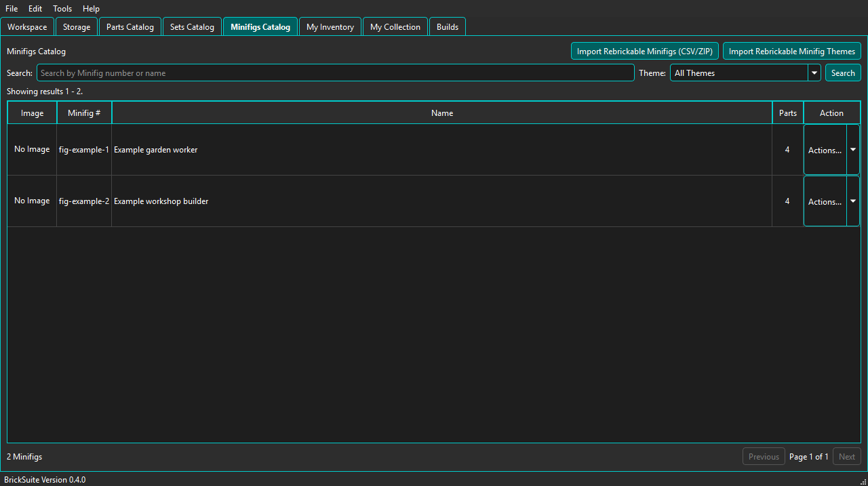Expand Actions dropdown arrow for fig-example-2
Viewport: 868px width, 486px height.
[x=853, y=201]
